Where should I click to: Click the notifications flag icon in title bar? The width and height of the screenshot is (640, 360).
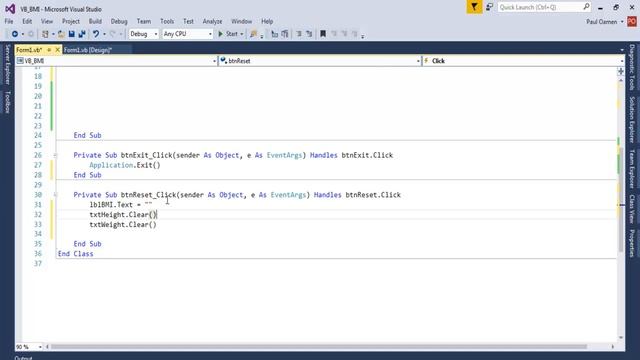474,7
